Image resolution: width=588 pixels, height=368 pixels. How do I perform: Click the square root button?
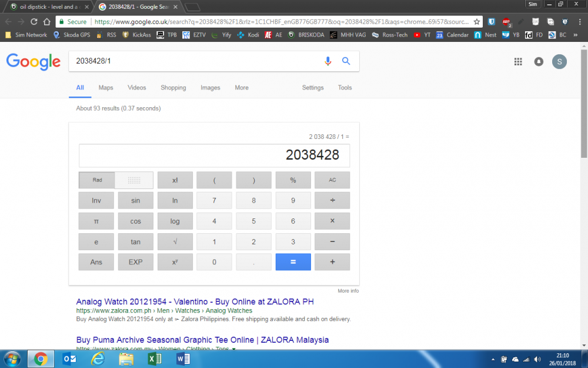175,241
